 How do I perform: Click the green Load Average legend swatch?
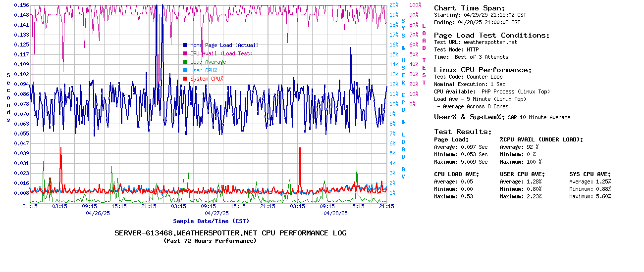click(185, 62)
